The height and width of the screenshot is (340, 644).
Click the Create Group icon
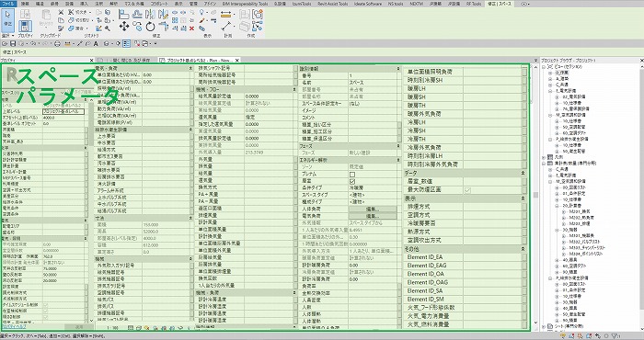pos(258,15)
